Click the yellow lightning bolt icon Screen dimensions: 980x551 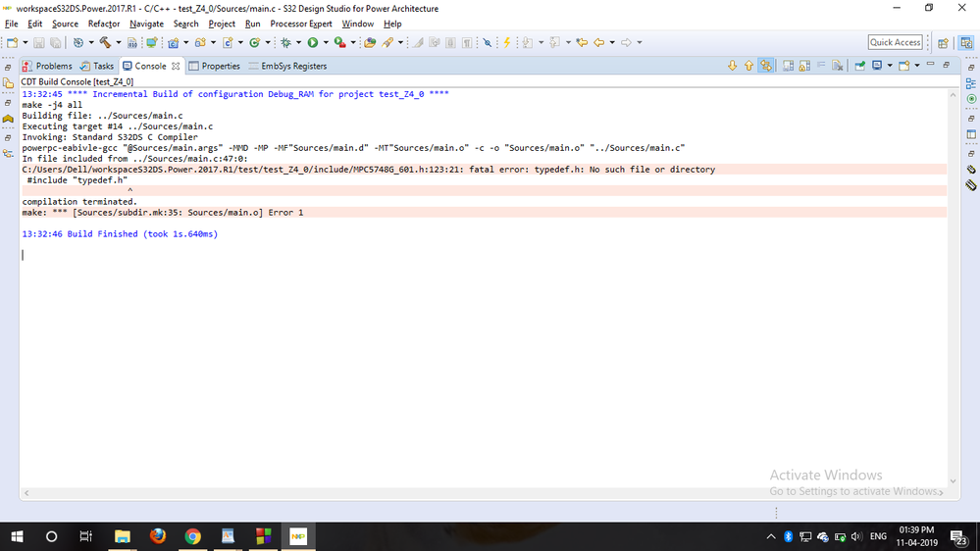tap(507, 42)
